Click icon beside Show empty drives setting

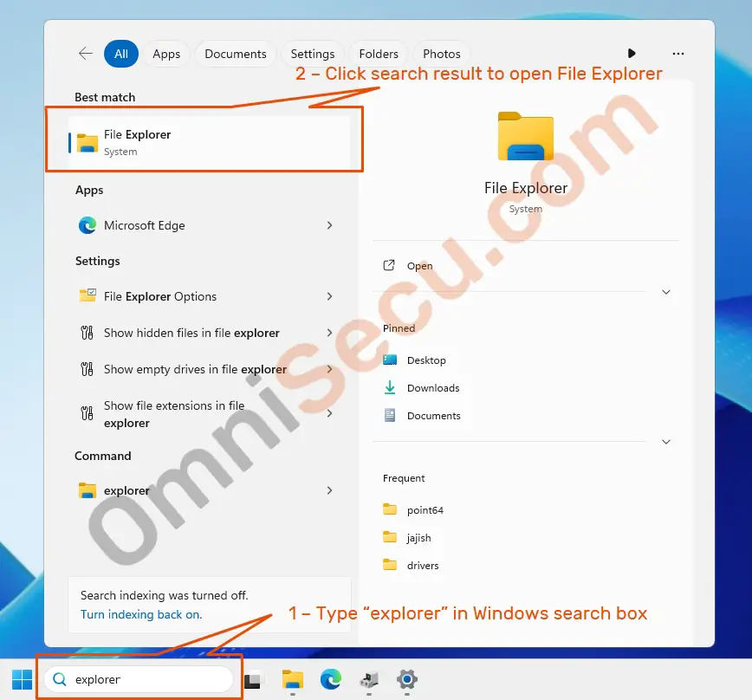pyautogui.click(x=87, y=369)
